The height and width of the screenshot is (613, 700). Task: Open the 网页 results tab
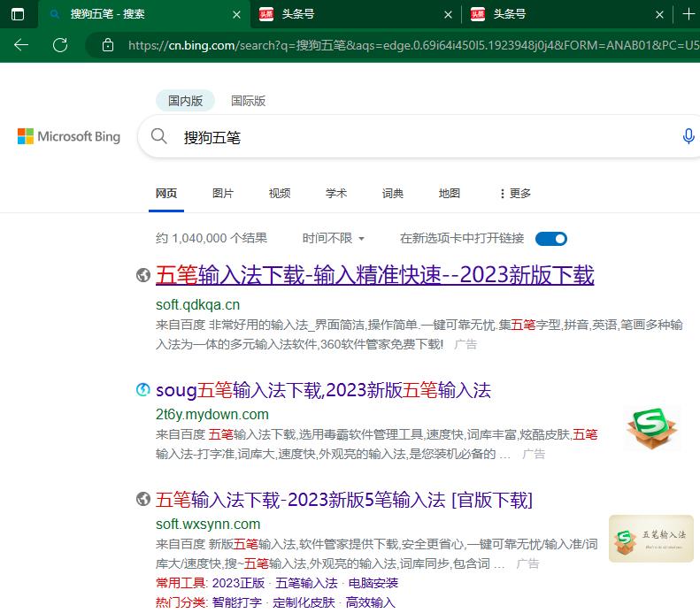click(x=166, y=194)
